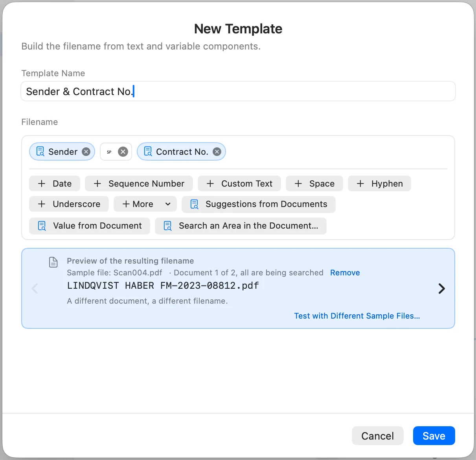
Task: Click the plus icon on Sequence Number
Action: pos(97,183)
